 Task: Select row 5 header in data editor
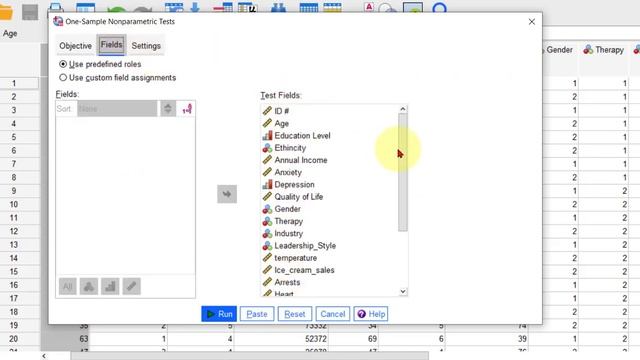[x=14, y=137]
